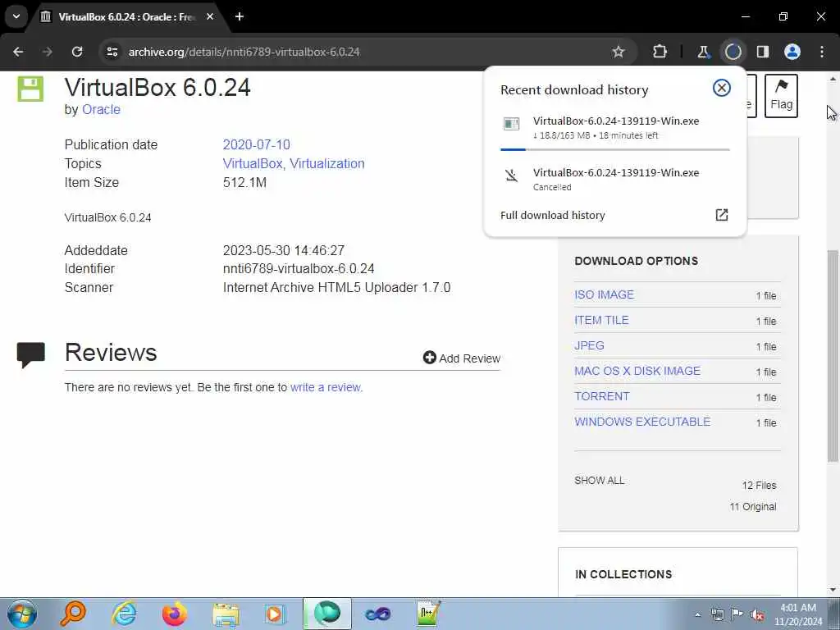Click the page vertical scrollbar thumb
Screen dimensions: 840x630
tap(833, 356)
